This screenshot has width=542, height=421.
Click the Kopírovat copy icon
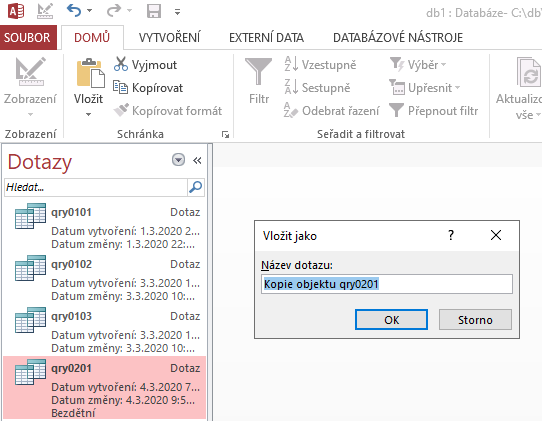click(121, 87)
